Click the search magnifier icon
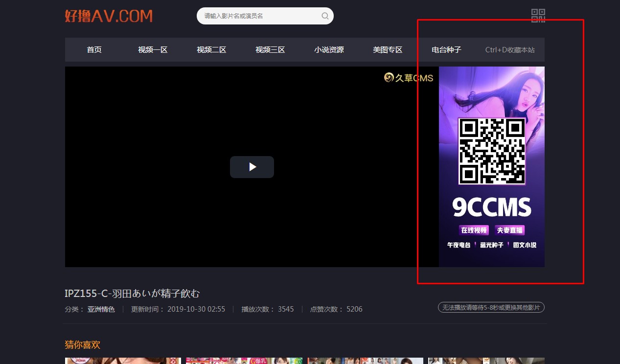Image resolution: width=620 pixels, height=364 pixels. (x=324, y=16)
